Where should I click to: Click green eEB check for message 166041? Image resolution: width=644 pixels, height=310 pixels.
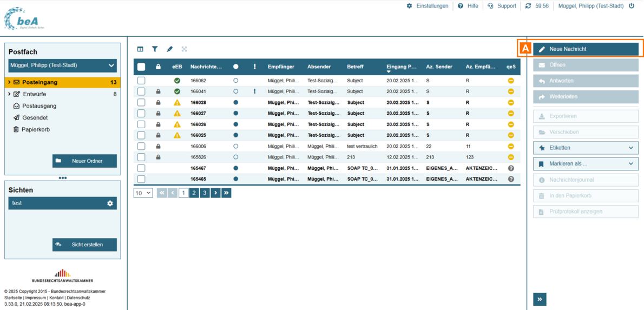pyautogui.click(x=177, y=91)
